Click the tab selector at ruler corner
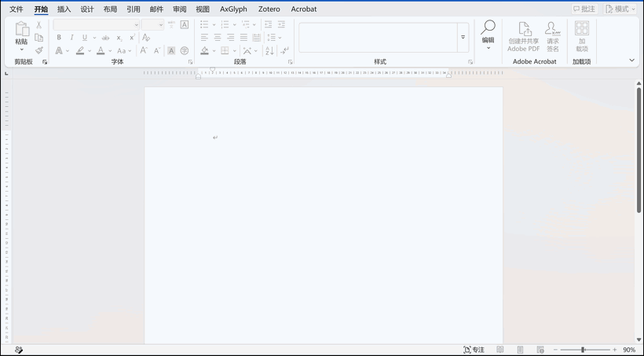The width and height of the screenshot is (644, 356). click(x=6, y=74)
